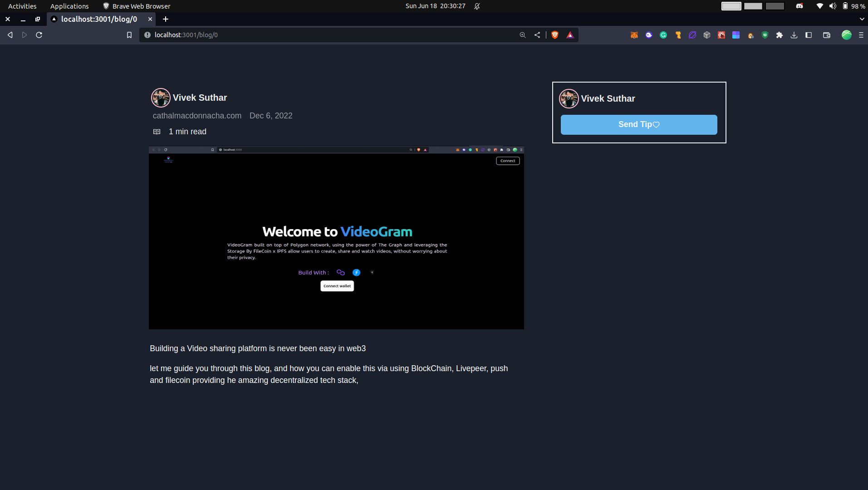Screen dimensions: 868x490
Task: Open the Grammarly extension icon
Action: pos(663,35)
